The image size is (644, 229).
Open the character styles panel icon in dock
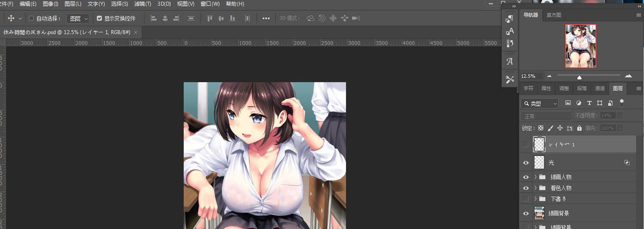click(510, 31)
